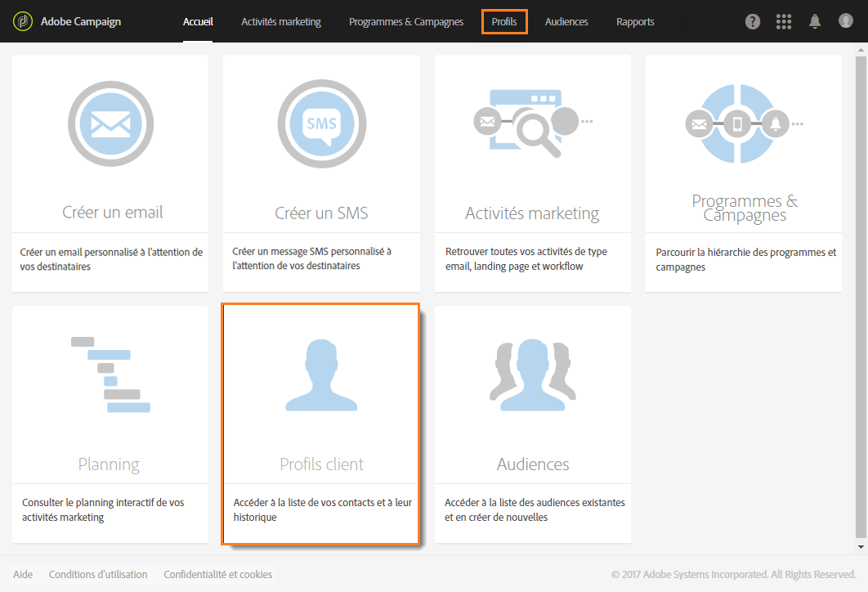Open the Planning card title
The image size is (868, 592).
coord(109,464)
